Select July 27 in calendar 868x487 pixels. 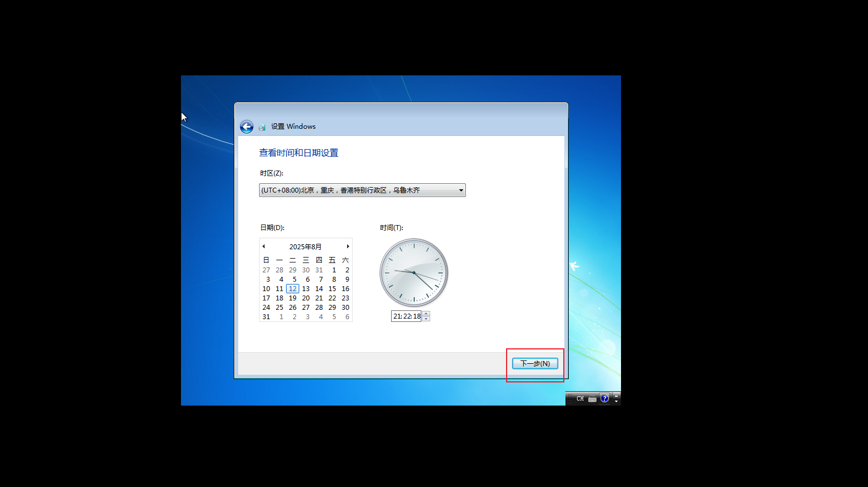(x=266, y=270)
